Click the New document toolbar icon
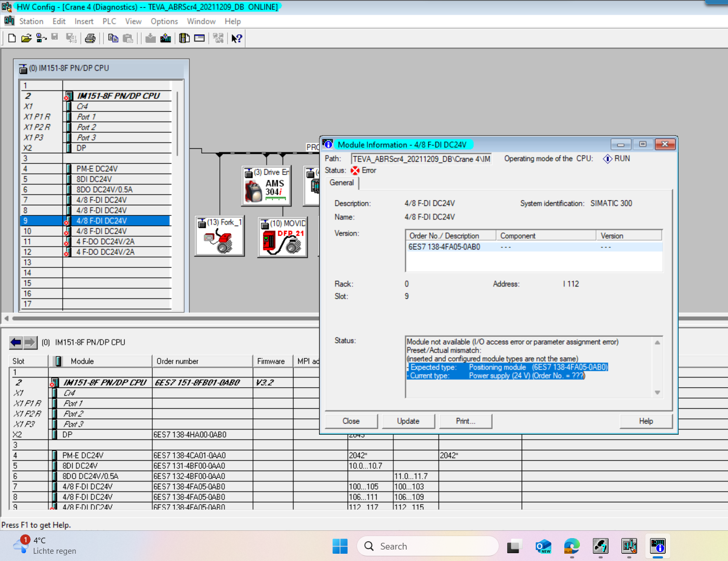Viewport: 728px width, 561px height. [x=12, y=38]
